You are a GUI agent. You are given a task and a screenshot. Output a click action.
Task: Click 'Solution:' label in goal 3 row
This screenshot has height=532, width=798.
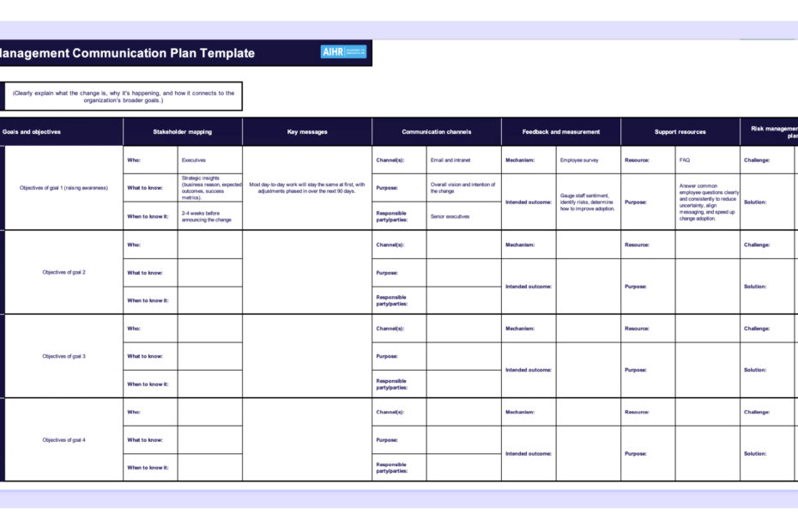pos(755,370)
